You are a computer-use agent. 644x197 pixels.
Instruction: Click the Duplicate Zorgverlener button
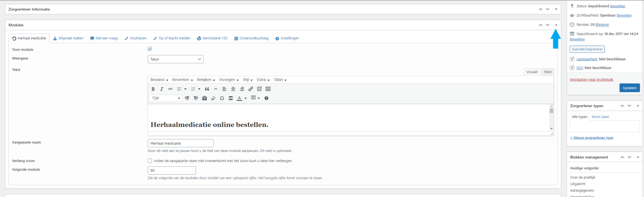point(587,49)
